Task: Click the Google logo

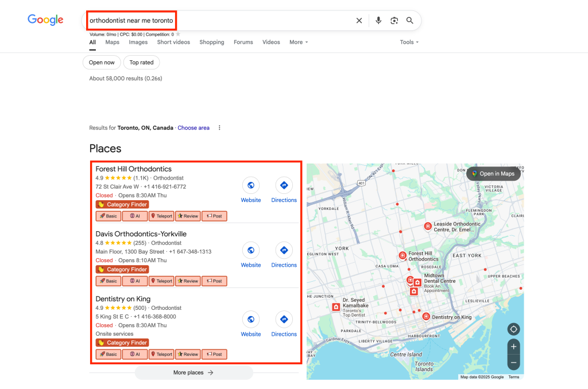Action: pos(45,20)
